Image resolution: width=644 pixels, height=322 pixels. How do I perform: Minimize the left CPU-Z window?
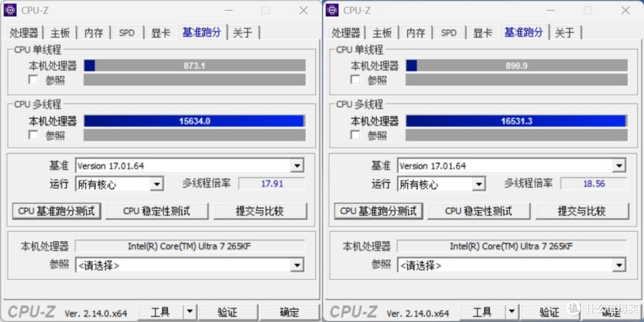tap(228, 10)
